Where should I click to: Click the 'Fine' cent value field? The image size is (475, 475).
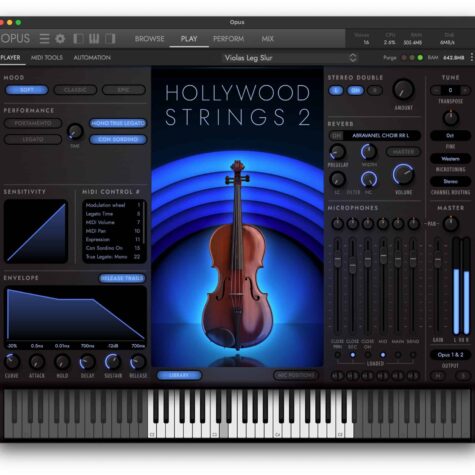tap(450, 136)
